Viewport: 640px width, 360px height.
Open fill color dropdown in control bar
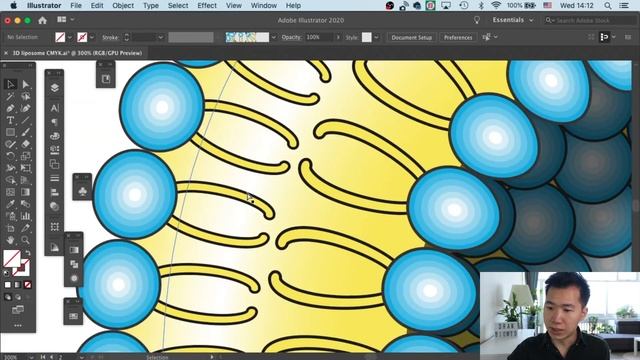[70, 37]
